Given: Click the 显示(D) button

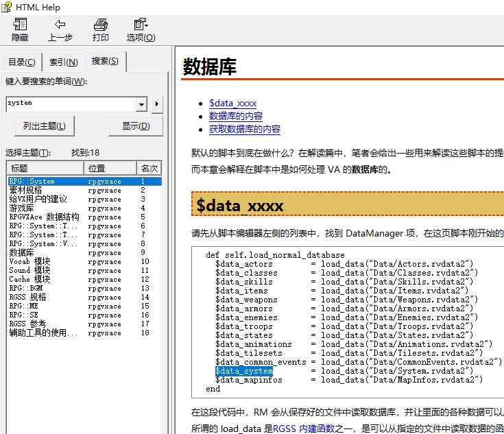Looking at the screenshot, I should click(136, 126).
